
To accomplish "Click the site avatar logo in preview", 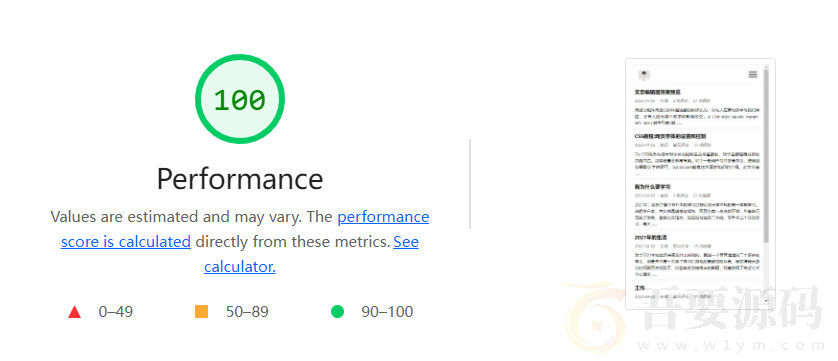I will 643,75.
